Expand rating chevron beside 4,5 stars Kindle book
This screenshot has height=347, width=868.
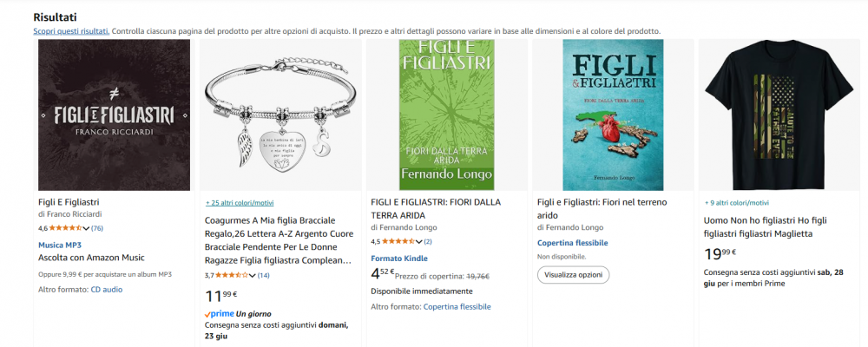(x=418, y=241)
